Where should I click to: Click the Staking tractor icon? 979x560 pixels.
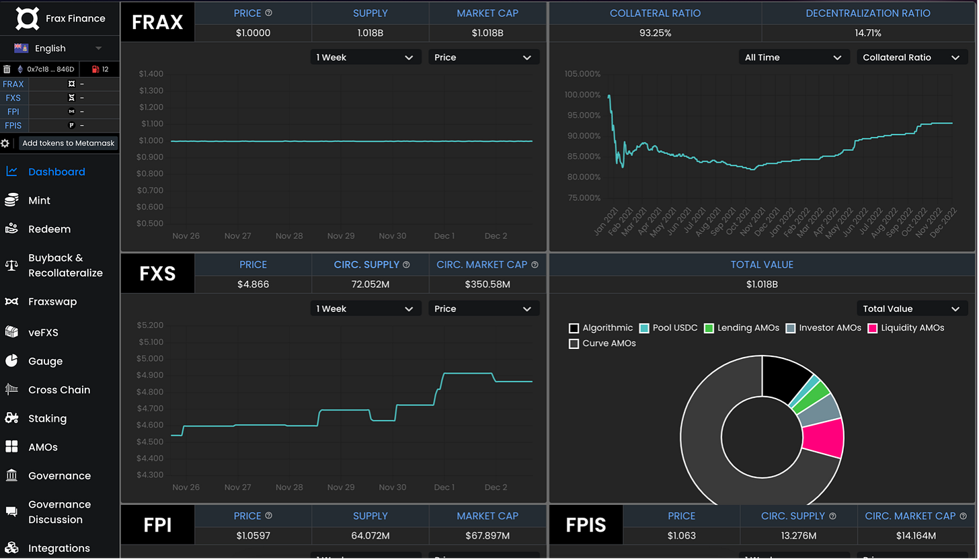[x=11, y=418]
